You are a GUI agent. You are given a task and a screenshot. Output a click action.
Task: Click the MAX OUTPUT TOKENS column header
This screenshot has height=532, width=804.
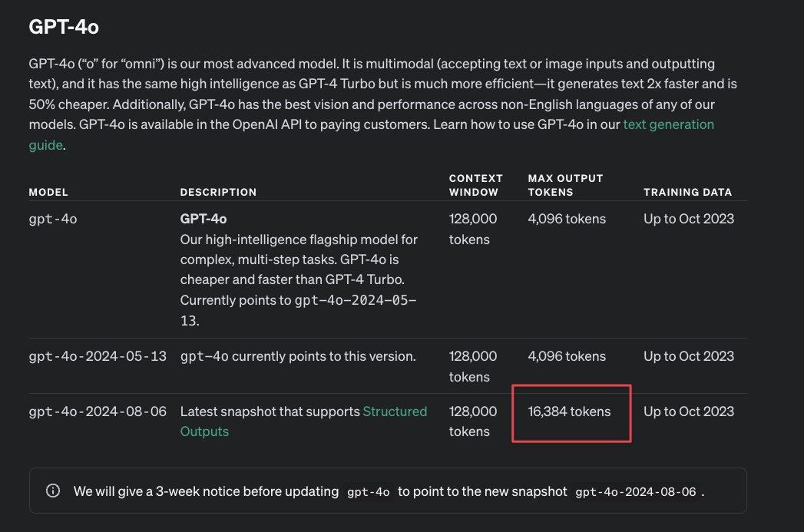click(x=566, y=185)
